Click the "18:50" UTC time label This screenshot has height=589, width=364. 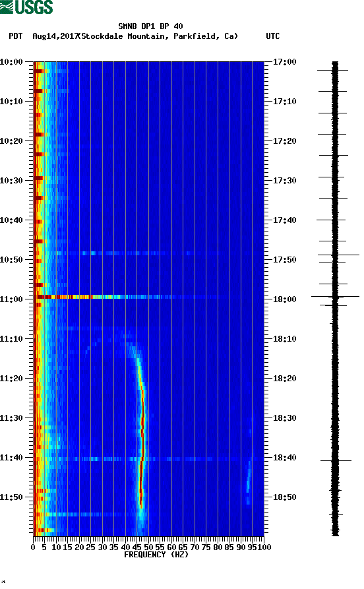pos(284,497)
